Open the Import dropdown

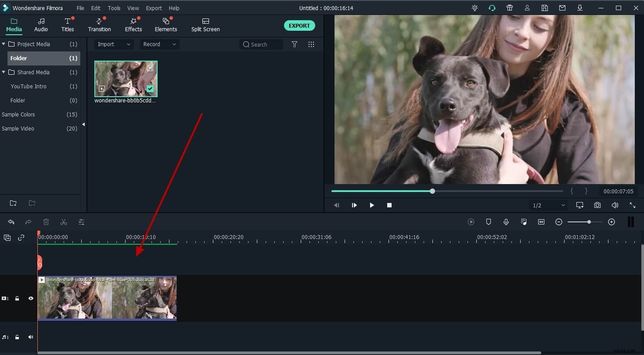click(x=113, y=44)
